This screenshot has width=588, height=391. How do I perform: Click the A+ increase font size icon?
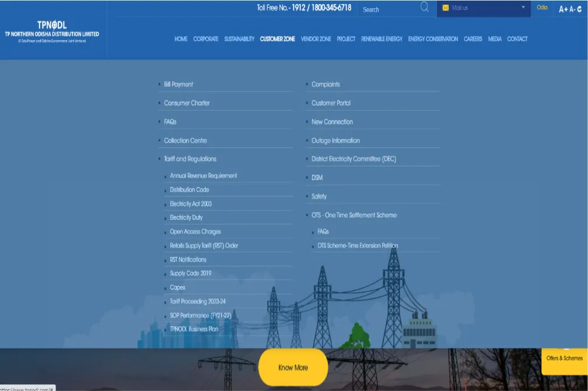(x=563, y=9)
